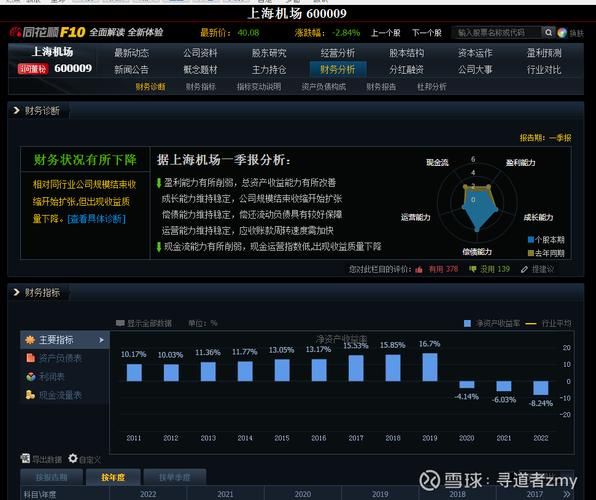Click the 现金流量表 coins icon
596x500 pixels.
pyautogui.click(x=30, y=395)
